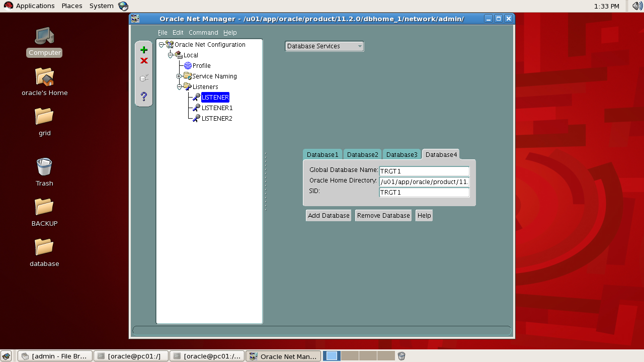Viewport: 644px width, 362px height.
Task: Open the Database Services dropdown
Action: (x=324, y=46)
